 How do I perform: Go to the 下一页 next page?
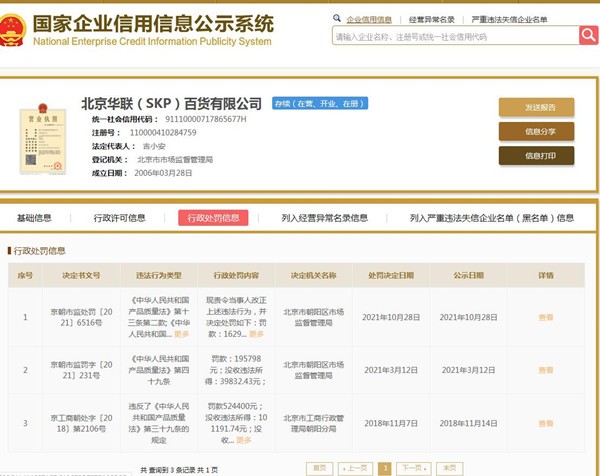point(411,468)
